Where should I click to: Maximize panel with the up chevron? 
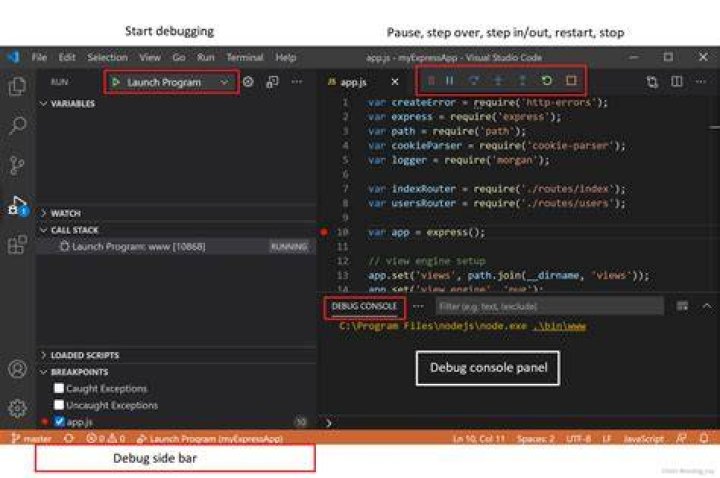707,306
